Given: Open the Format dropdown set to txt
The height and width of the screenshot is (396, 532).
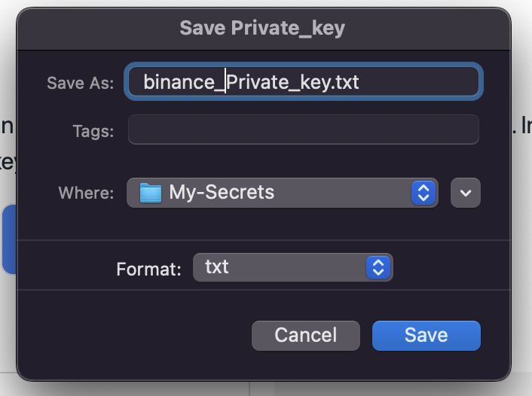Looking at the screenshot, I should [293, 267].
